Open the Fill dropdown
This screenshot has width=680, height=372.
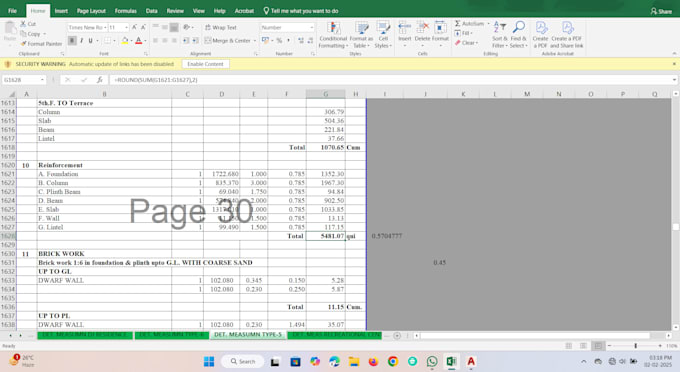coord(463,33)
